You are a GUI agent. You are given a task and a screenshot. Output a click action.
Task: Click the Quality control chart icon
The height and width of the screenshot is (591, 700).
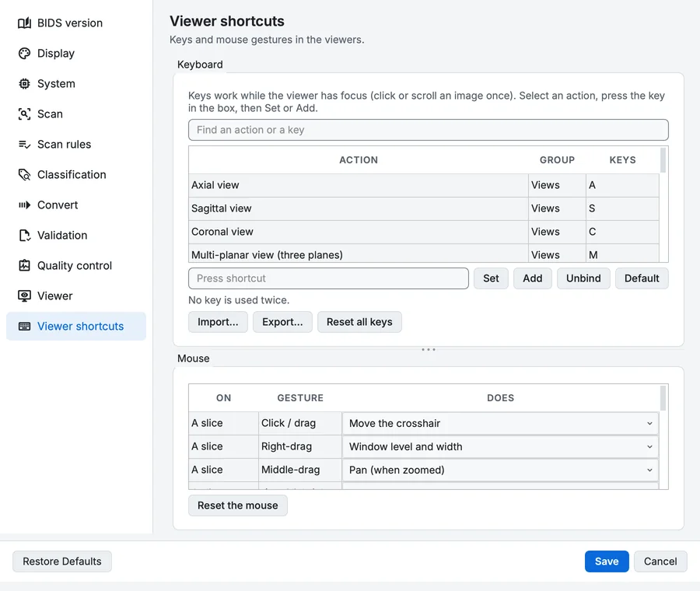pyautogui.click(x=25, y=266)
